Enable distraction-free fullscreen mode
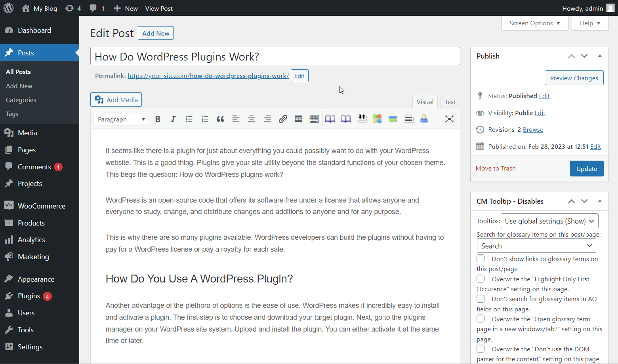The height and width of the screenshot is (364, 618). pos(449,119)
